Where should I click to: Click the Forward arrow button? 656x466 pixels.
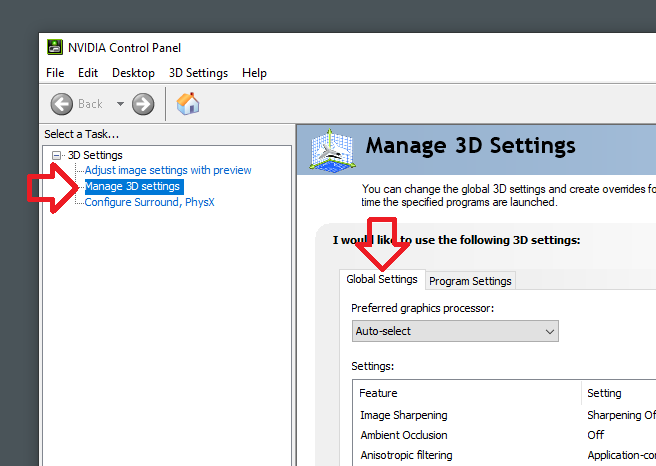[x=143, y=104]
